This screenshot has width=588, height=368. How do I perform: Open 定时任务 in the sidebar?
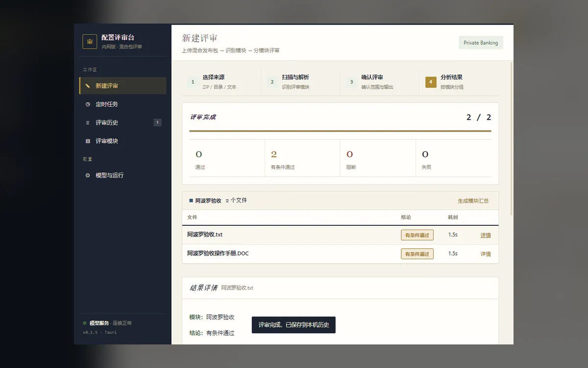(x=122, y=104)
